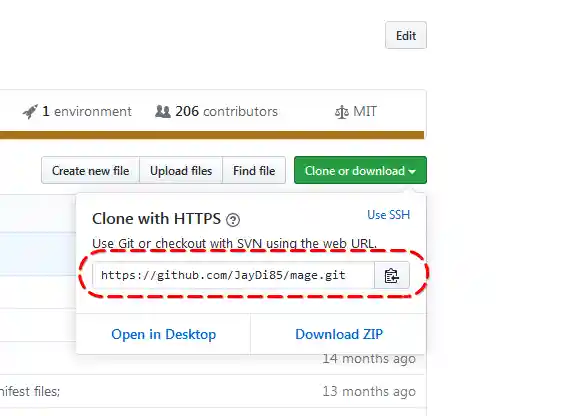Click the language color bar
Screen dimensions: 567x416
[x=212, y=135]
